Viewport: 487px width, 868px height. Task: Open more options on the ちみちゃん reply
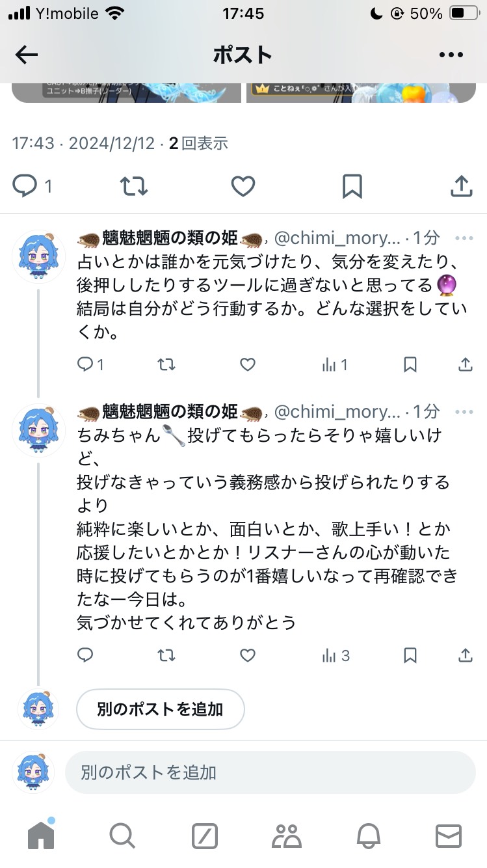tap(464, 411)
